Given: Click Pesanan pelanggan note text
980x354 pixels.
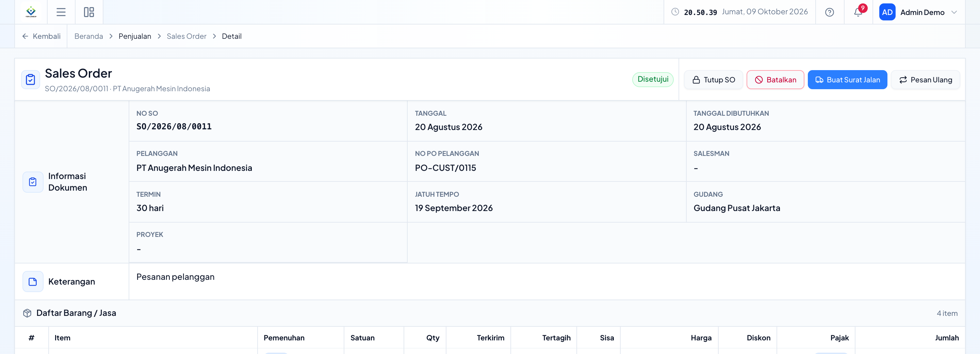Looking at the screenshot, I should [x=175, y=277].
